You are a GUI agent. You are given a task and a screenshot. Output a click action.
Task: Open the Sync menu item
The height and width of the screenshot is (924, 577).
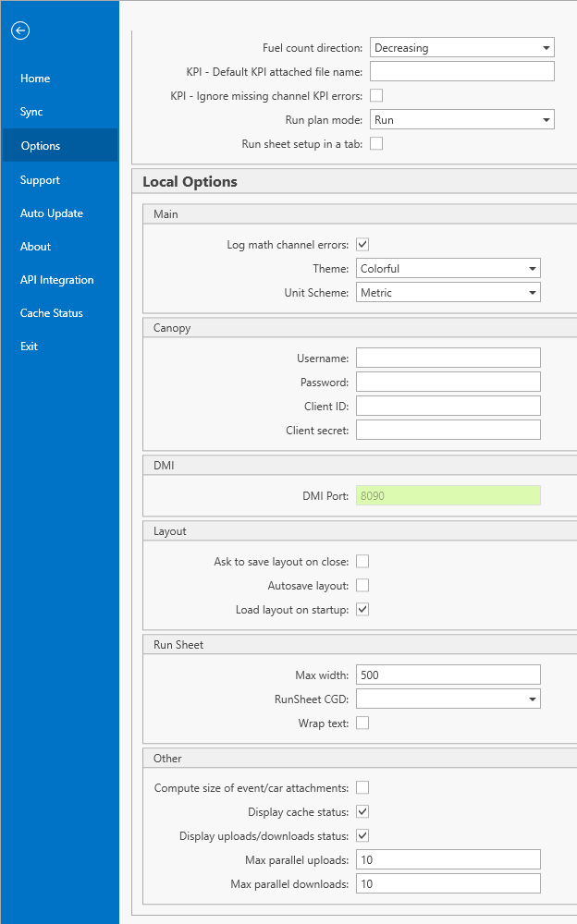coord(31,112)
